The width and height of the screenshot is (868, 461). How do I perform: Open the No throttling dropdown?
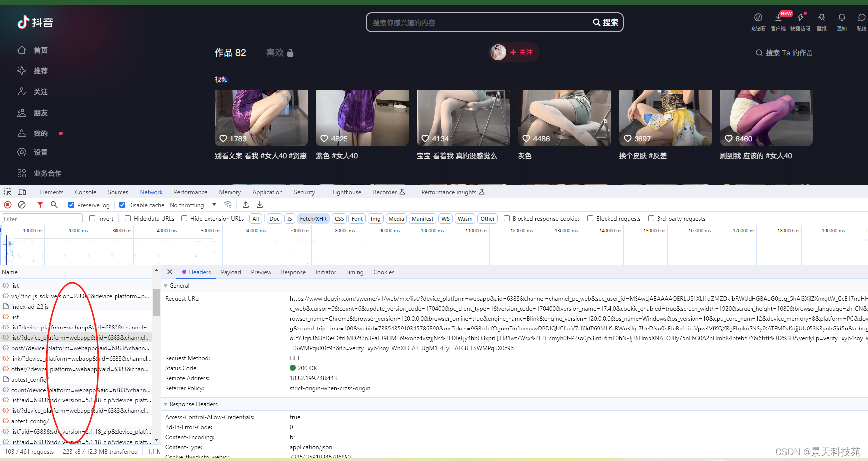click(191, 205)
